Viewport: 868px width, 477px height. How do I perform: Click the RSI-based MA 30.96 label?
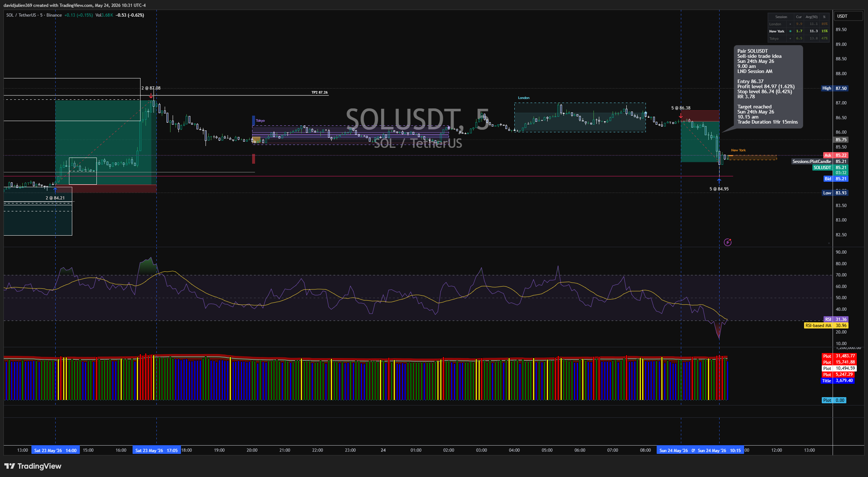pos(826,326)
